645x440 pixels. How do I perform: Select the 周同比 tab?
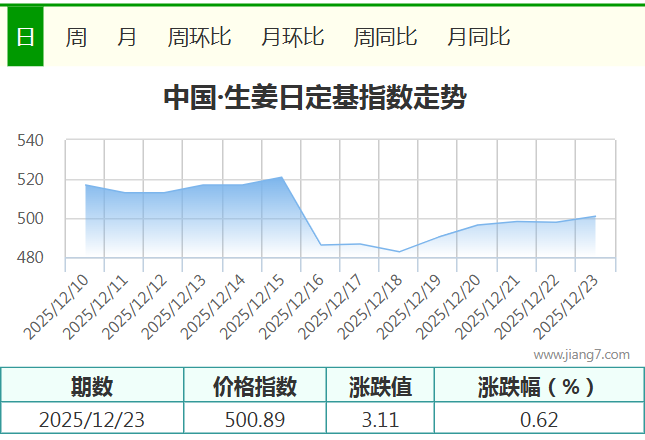(x=385, y=37)
